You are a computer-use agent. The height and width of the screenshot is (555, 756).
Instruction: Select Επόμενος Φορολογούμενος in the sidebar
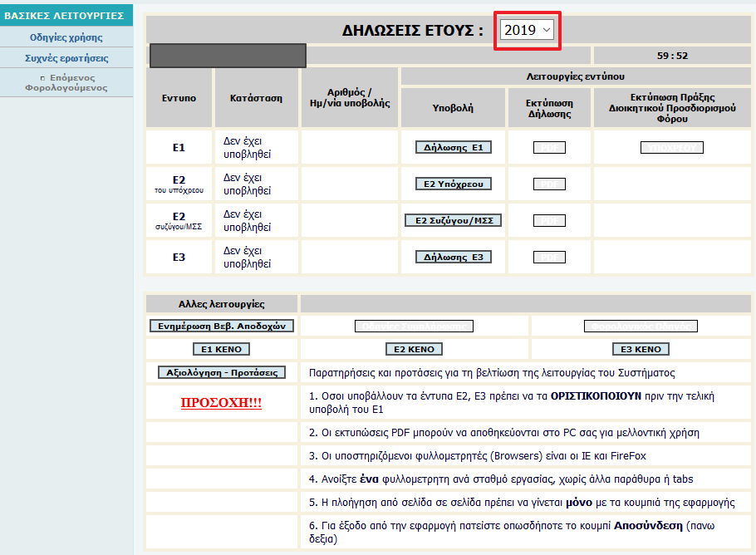68,83
